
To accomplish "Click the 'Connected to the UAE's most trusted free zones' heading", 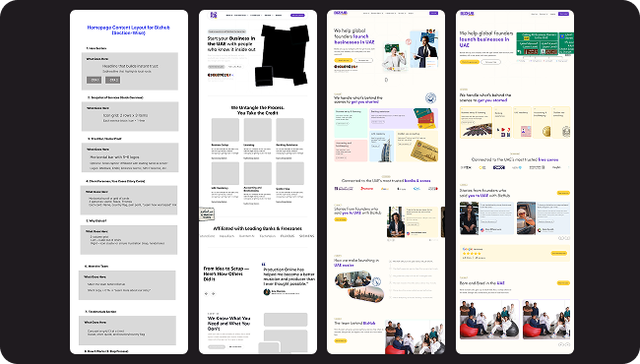I will 515,159.
